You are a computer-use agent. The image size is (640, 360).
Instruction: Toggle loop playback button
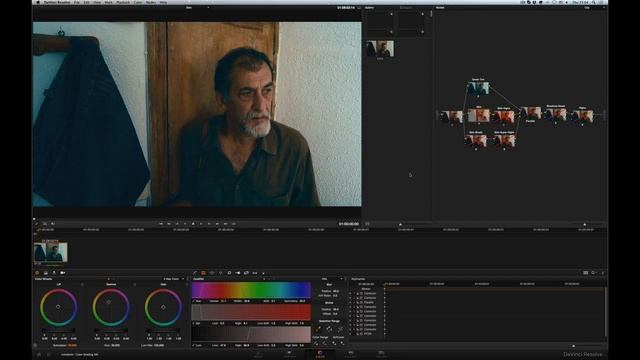tap(233, 224)
